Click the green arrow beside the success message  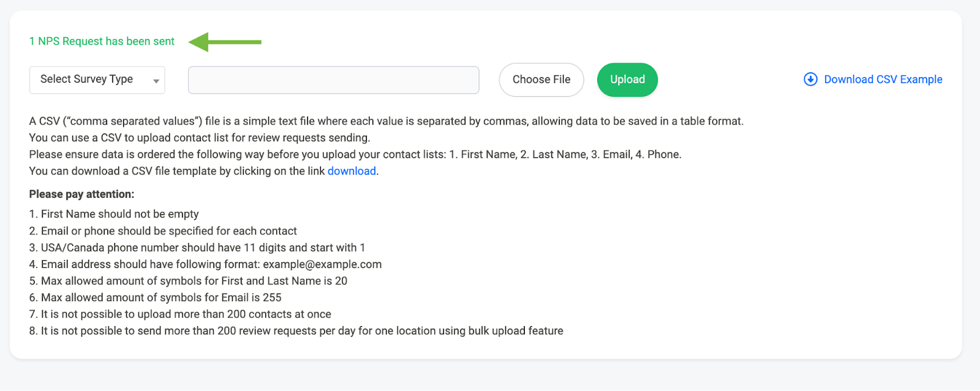coord(225,42)
